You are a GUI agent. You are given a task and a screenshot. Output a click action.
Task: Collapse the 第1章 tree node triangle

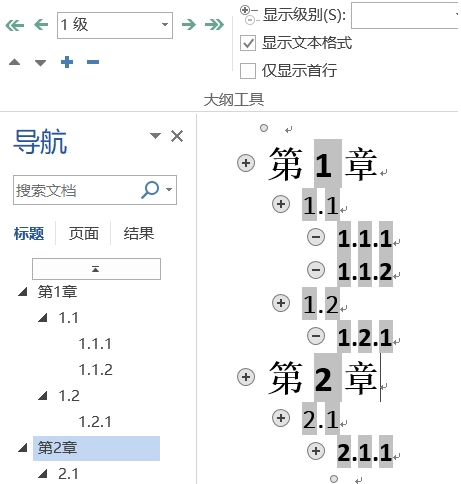pyautogui.click(x=23, y=292)
